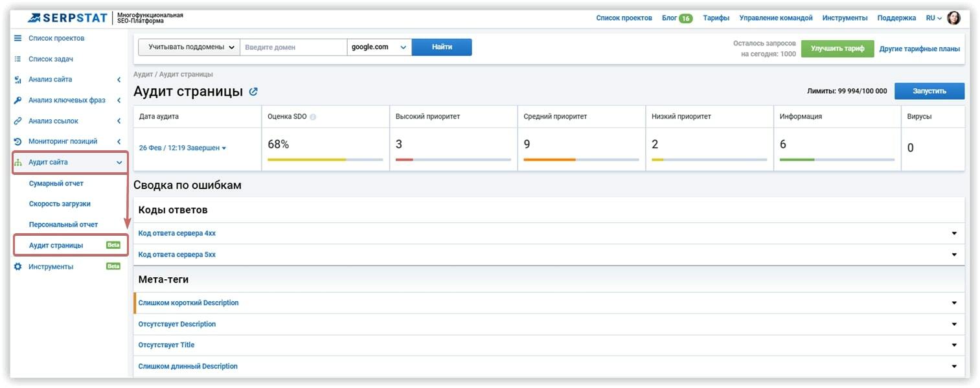980x388 pixels.
Task: Open Поддержка in top navigation
Action: [896, 18]
